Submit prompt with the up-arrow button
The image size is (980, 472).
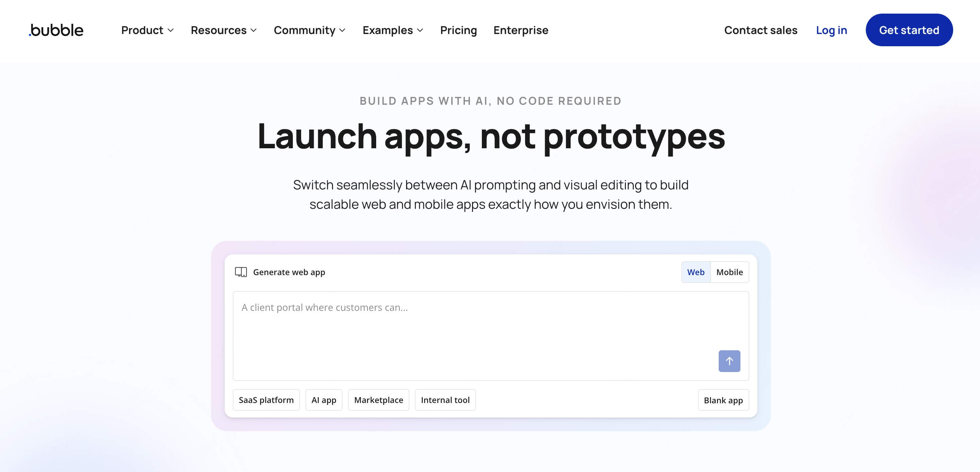729,361
